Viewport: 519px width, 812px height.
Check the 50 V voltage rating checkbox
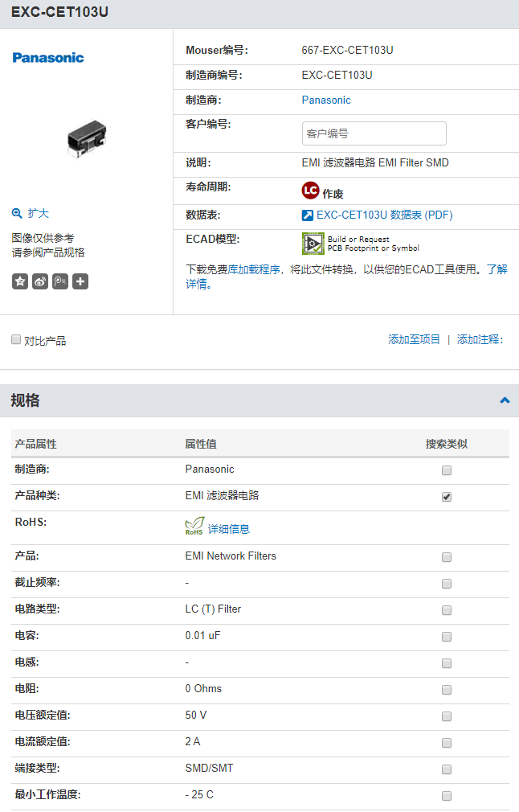447,716
